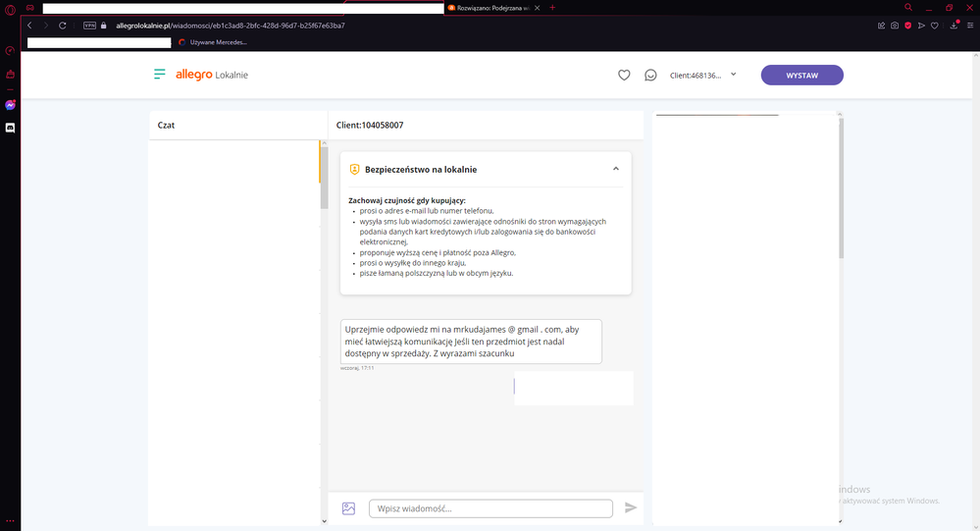Screen dimensions: 980x531
Task: Open the Flow send icon
Action: click(921, 26)
